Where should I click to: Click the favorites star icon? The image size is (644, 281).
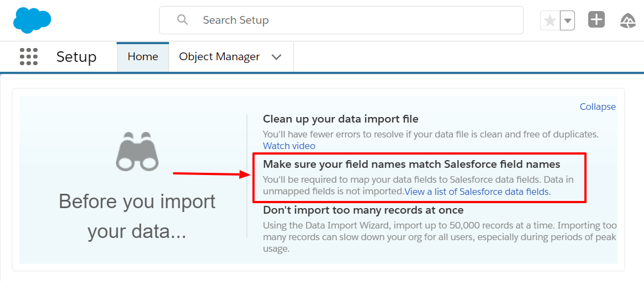[550, 20]
